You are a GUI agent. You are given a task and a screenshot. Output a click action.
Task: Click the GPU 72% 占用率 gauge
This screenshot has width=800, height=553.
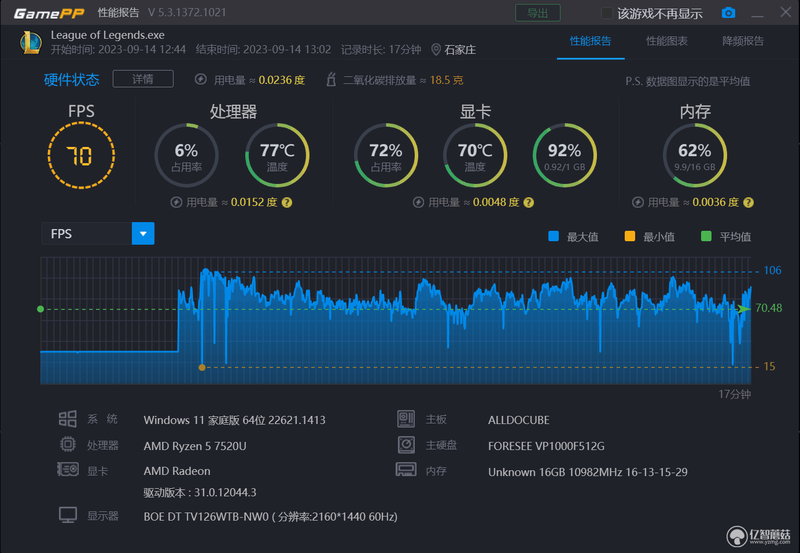(x=386, y=155)
